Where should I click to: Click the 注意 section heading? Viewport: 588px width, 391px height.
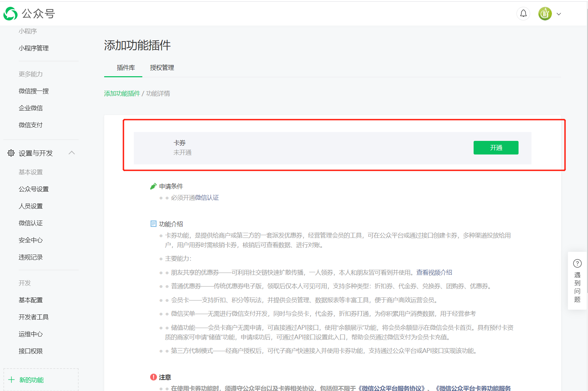pos(165,377)
